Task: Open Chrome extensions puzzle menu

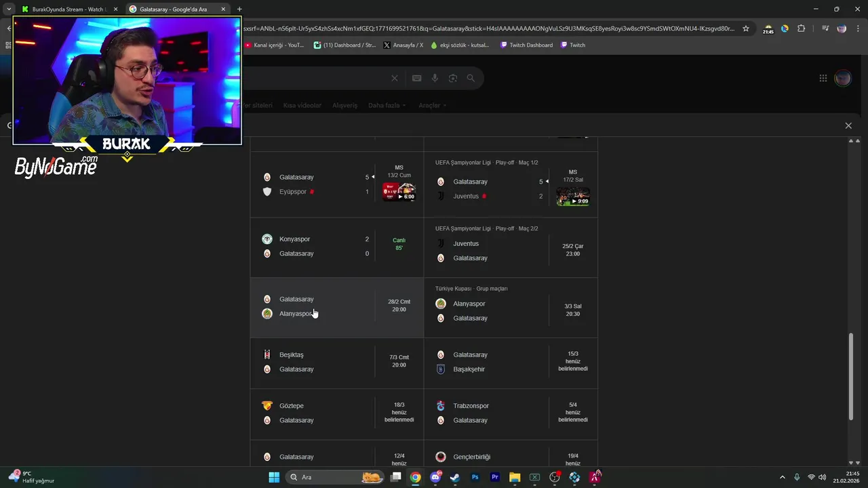Action: click(802, 28)
